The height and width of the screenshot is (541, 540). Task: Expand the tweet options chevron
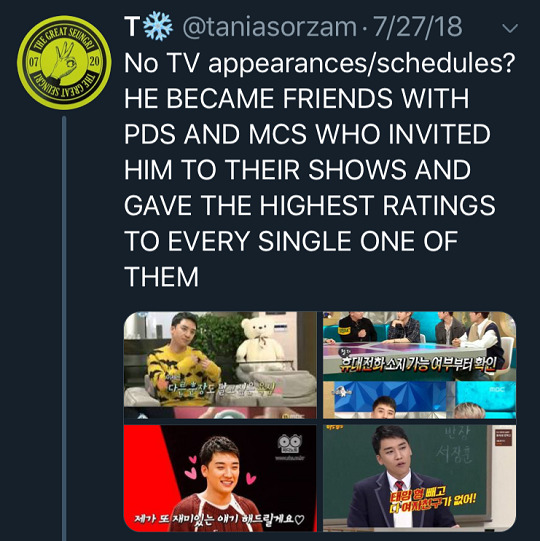coord(510,28)
